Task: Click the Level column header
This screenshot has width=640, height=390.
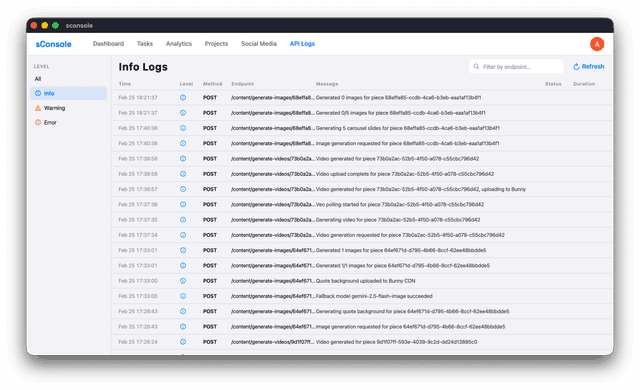Action: pyautogui.click(x=186, y=84)
